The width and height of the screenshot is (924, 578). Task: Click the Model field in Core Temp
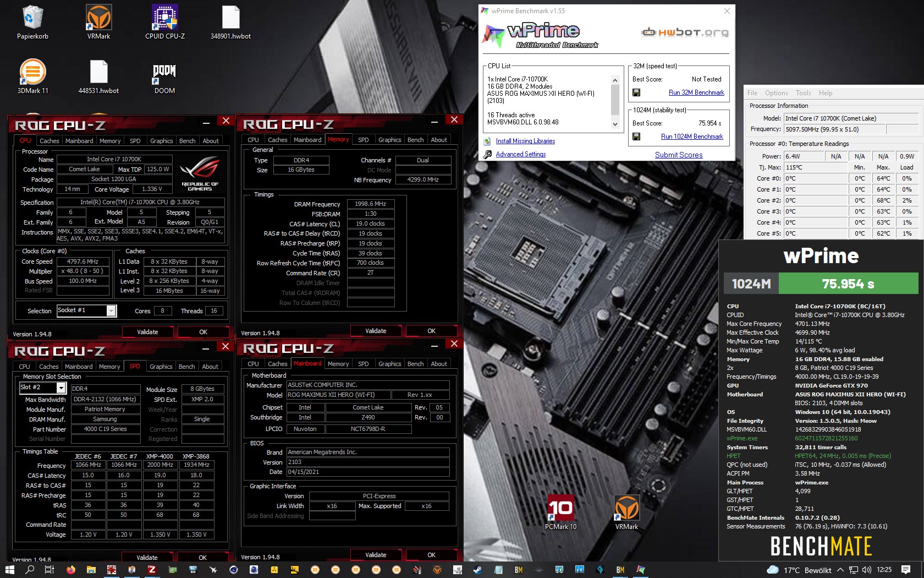coord(851,118)
